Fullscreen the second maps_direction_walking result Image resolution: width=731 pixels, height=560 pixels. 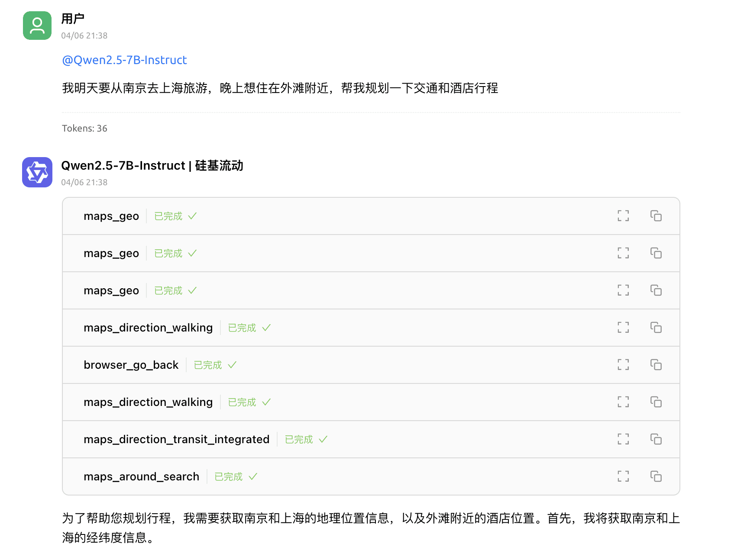(623, 402)
